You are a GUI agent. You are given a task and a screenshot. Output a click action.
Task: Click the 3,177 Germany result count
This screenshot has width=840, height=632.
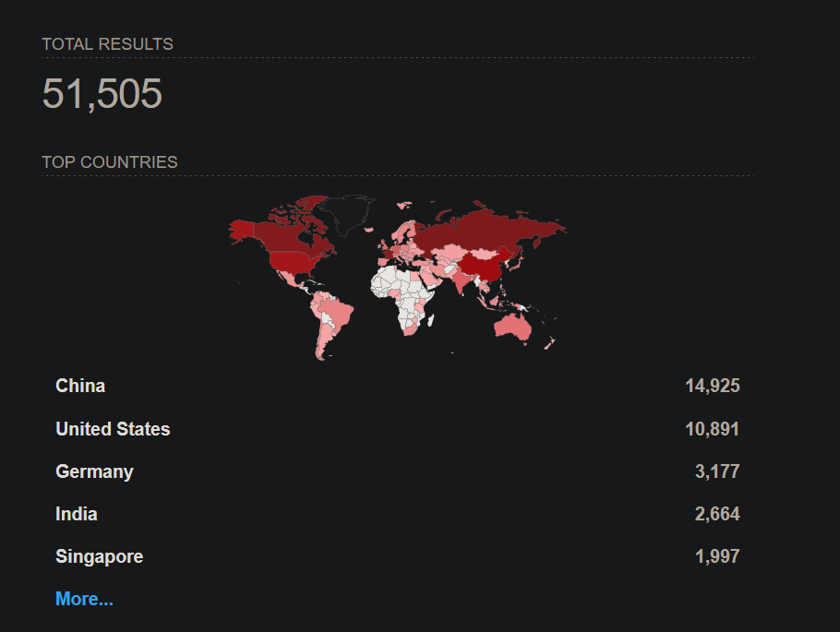717,471
